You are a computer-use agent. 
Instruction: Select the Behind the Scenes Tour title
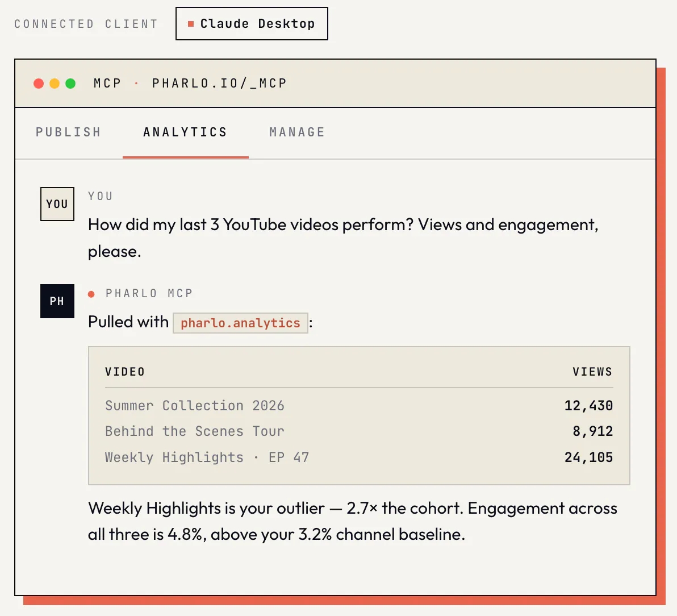pyautogui.click(x=195, y=431)
